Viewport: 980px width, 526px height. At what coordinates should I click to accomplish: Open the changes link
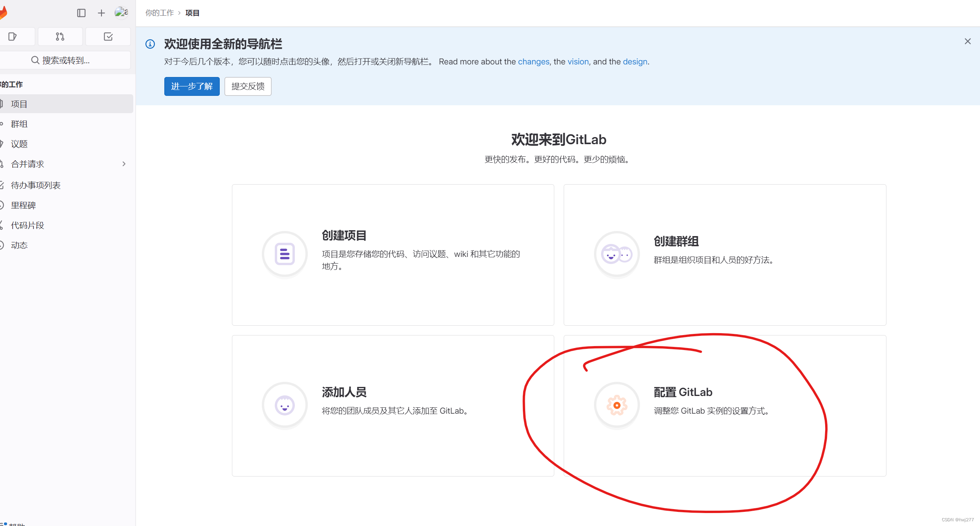pyautogui.click(x=533, y=62)
